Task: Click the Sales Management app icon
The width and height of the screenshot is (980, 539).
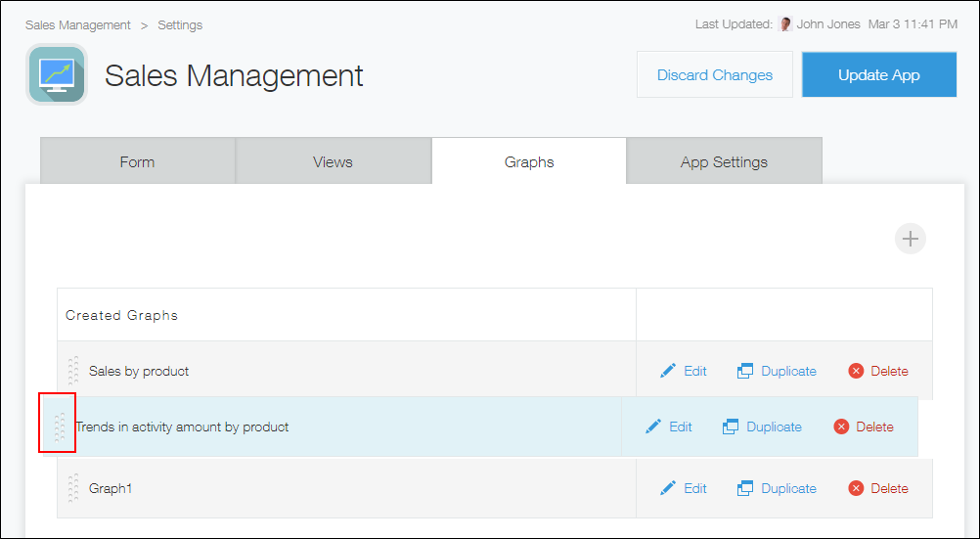Action: click(x=57, y=74)
